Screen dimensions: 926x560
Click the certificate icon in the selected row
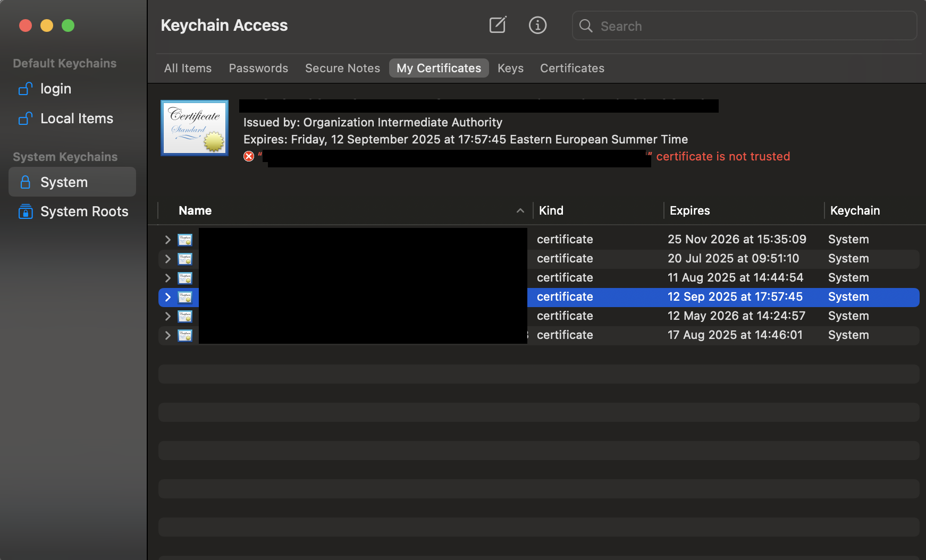[184, 297]
